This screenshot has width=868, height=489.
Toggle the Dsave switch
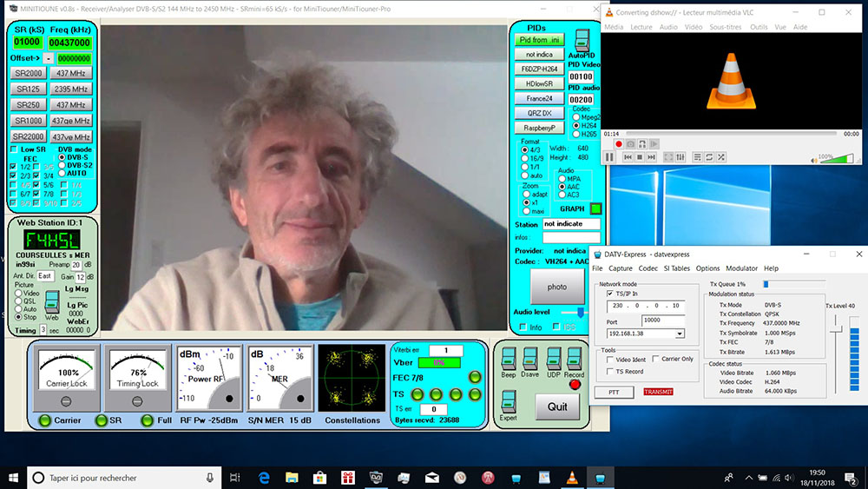[x=530, y=357]
